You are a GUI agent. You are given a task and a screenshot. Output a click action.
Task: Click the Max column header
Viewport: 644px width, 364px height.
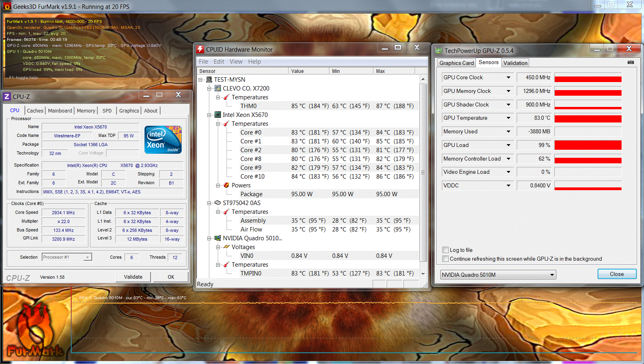coord(394,71)
